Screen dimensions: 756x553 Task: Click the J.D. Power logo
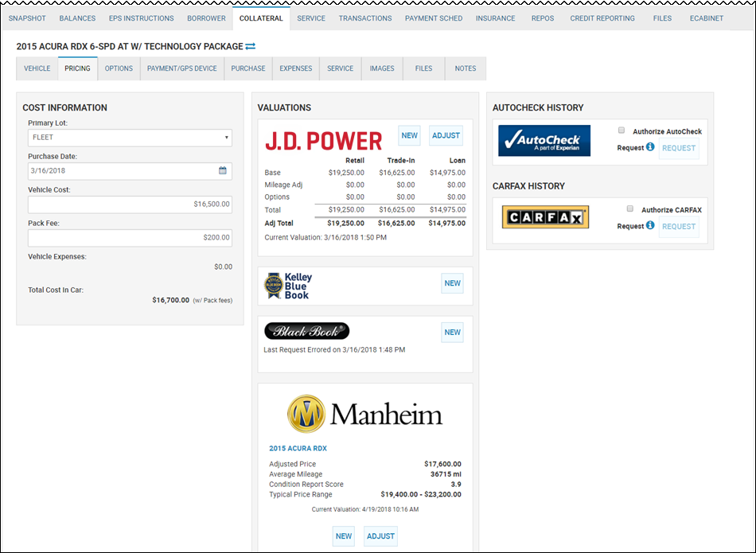tap(324, 141)
